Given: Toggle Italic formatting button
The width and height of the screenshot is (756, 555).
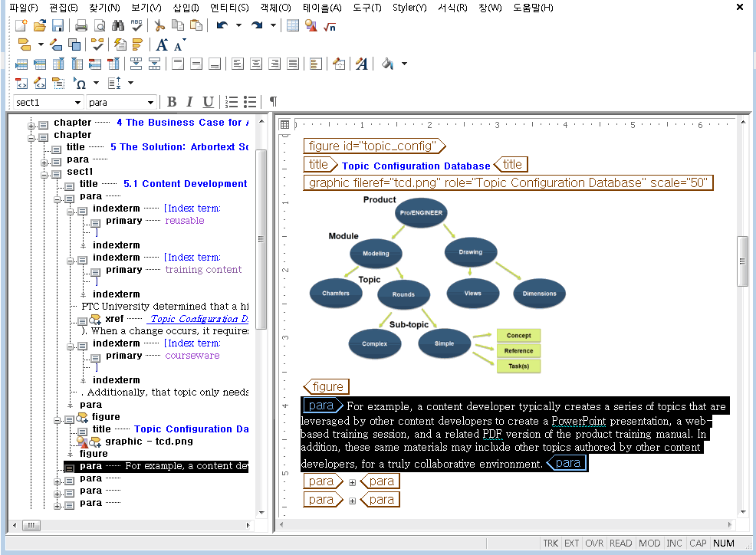Looking at the screenshot, I should coord(189,102).
